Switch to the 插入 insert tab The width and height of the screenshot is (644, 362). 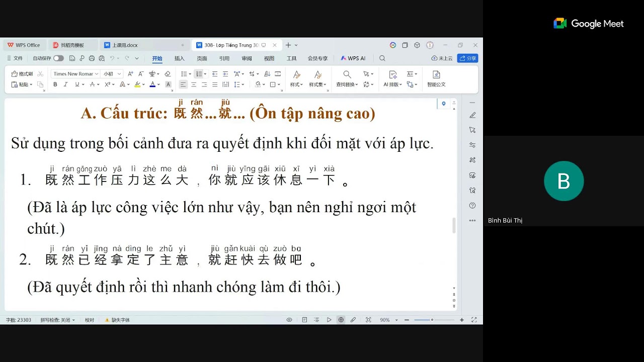[180, 58]
